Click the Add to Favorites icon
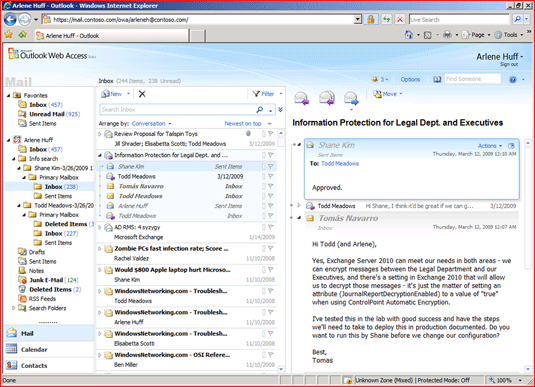This screenshot has height=387, width=535. coord(23,34)
